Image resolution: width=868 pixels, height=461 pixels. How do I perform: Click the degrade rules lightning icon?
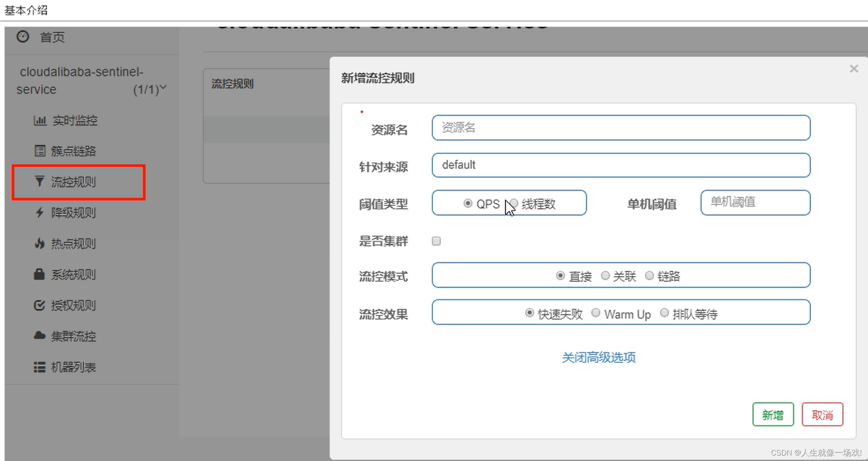click(40, 213)
